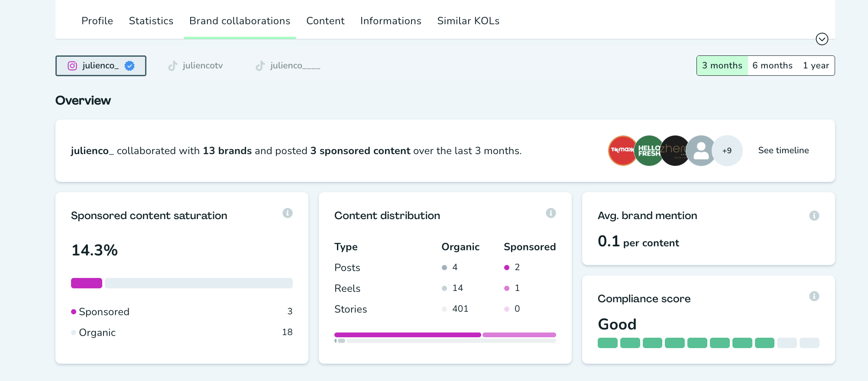
Task: Set time range to 1 year
Action: (816, 66)
